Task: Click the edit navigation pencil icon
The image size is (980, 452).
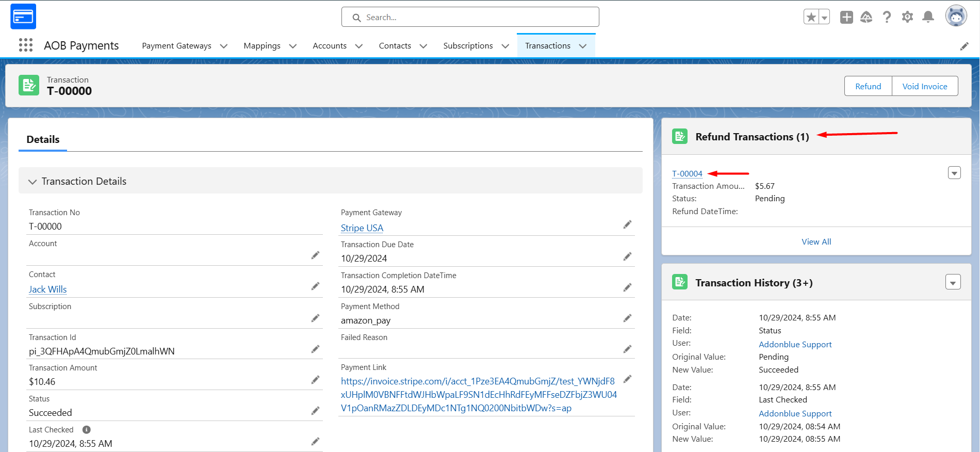Action: (964, 46)
